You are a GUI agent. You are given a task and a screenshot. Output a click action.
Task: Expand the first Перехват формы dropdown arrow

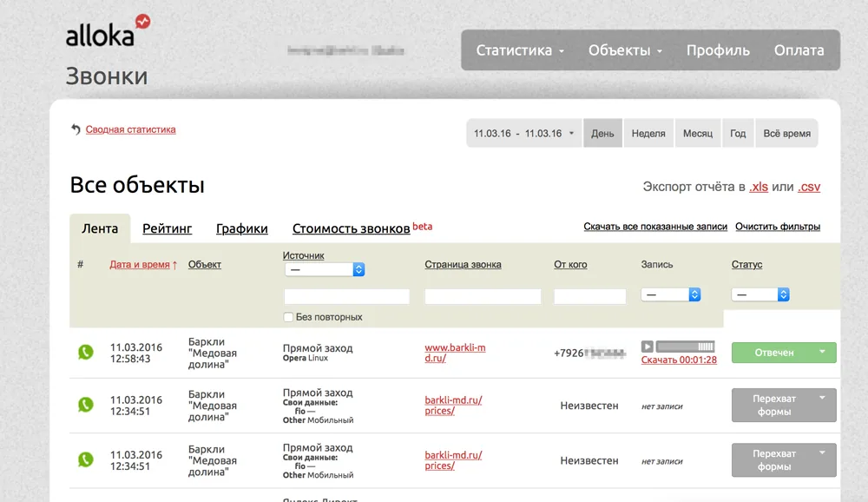click(x=822, y=397)
